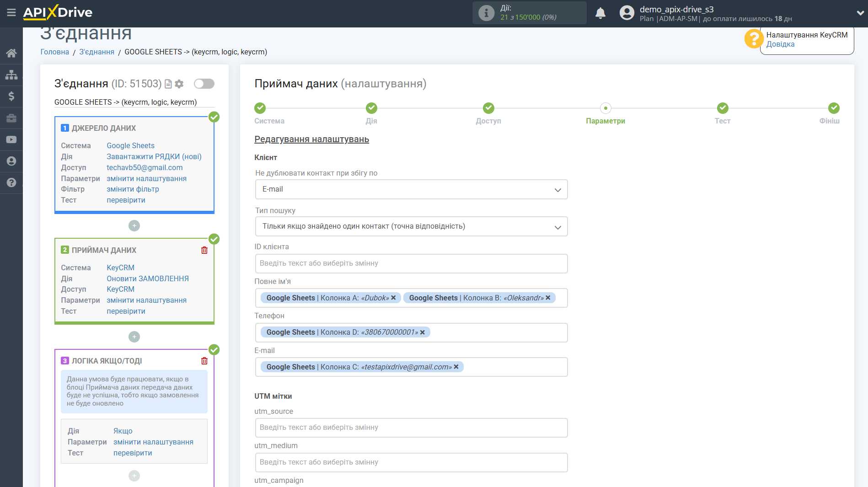Open the Google Sheets system link
This screenshot has height=487, width=868.
[130, 145]
